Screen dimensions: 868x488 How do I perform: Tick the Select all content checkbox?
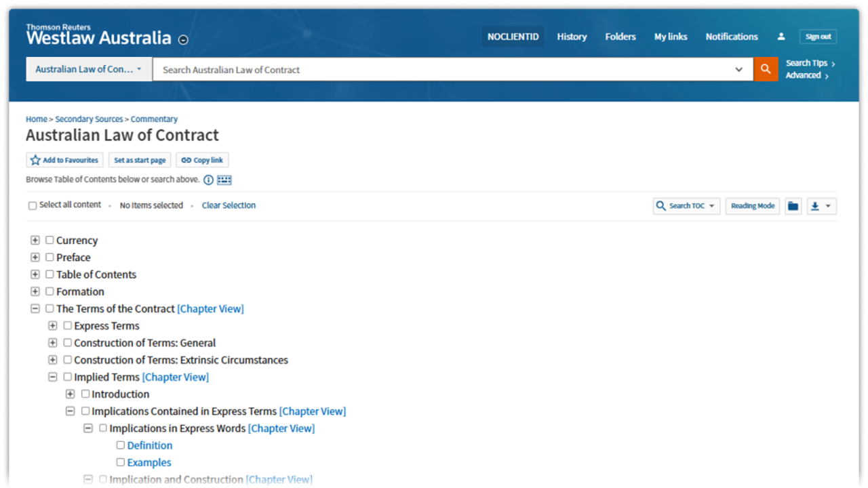coord(32,205)
